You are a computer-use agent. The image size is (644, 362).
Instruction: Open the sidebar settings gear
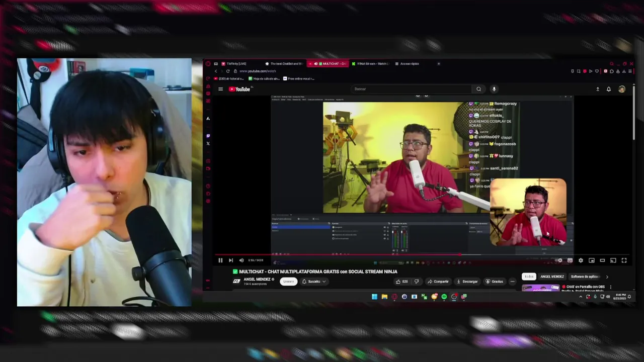point(208,202)
